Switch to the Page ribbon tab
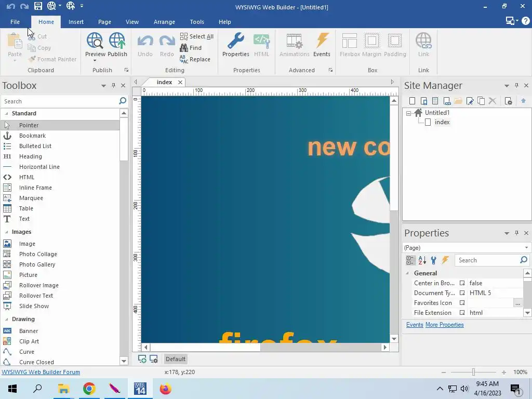532x399 pixels. point(104,22)
